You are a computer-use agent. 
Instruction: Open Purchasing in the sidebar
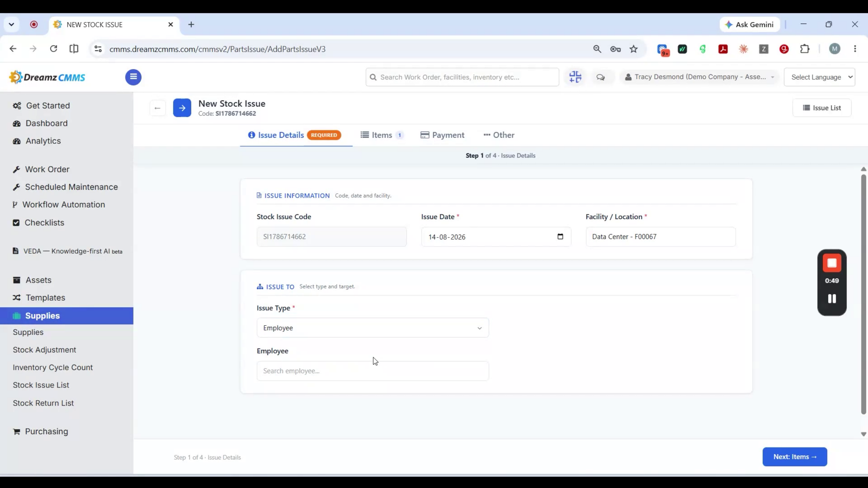(x=40, y=432)
